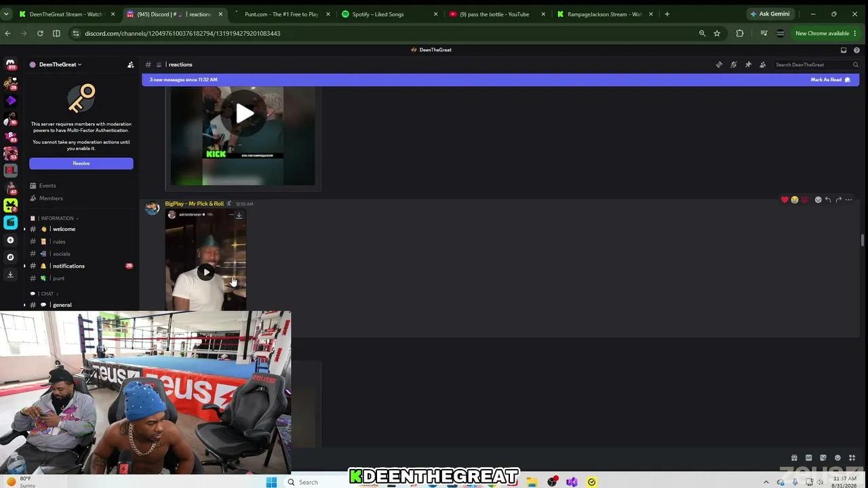Open the rules channel
Viewport: 868px width, 488px height.
81,242
